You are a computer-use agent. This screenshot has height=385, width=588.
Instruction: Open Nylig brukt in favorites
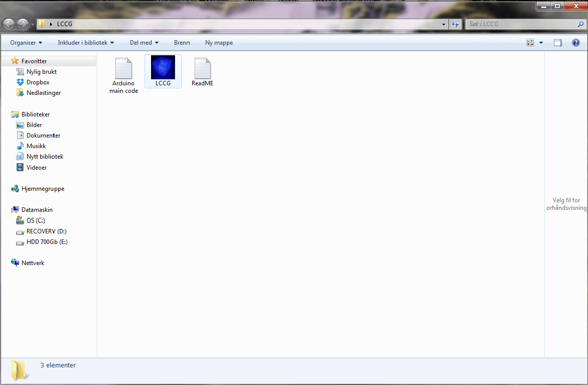[x=37, y=72]
